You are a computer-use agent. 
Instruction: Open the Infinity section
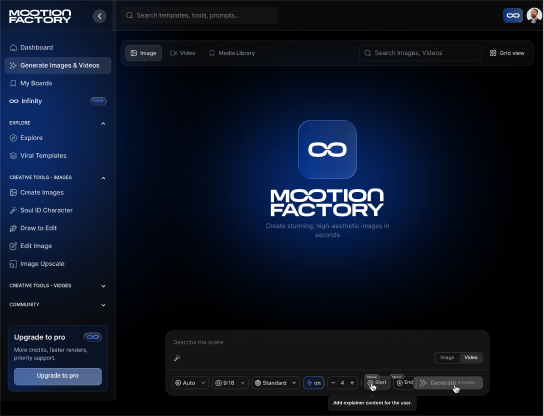pyautogui.click(x=58, y=101)
